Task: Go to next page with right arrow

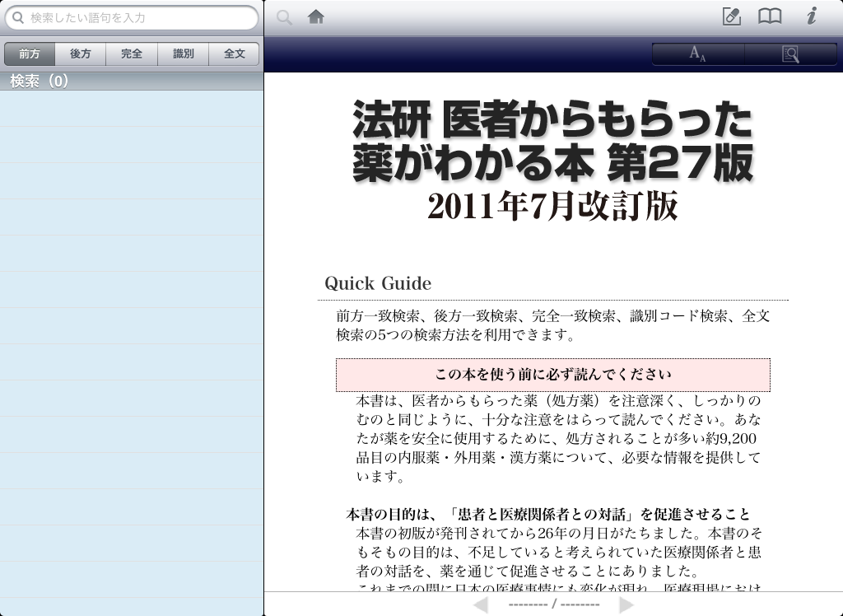Action: (626, 605)
